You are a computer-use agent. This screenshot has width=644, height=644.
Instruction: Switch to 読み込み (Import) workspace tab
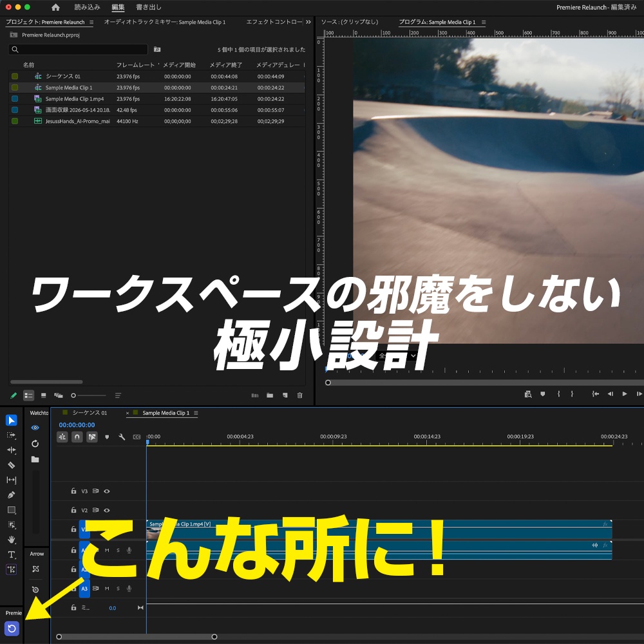(87, 7)
